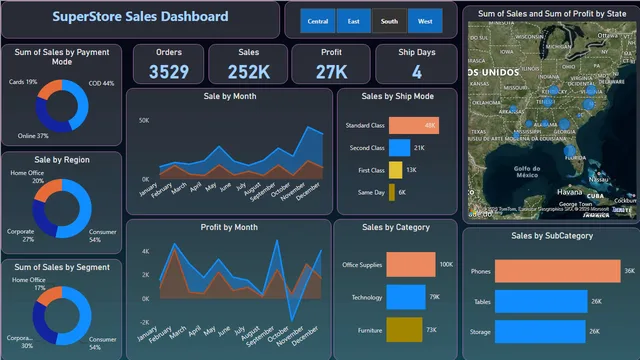The image size is (640, 360).
Task: Click the Second Class blue bar
Action: click(400, 148)
